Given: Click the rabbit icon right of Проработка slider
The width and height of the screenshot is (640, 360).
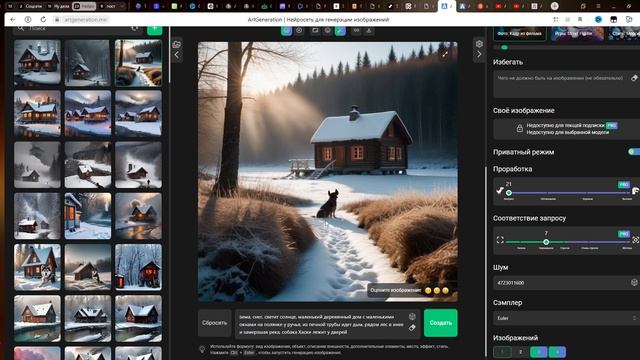Looking at the screenshot, I should coord(636,191).
